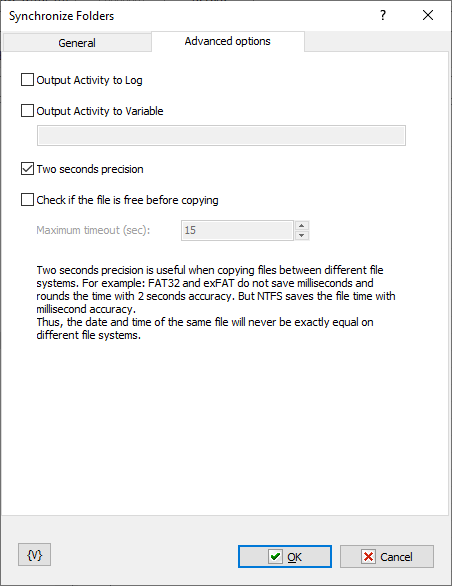Decrease maximum timeout with down arrow
Image resolution: width=452 pixels, height=586 pixels.
pos(302,235)
